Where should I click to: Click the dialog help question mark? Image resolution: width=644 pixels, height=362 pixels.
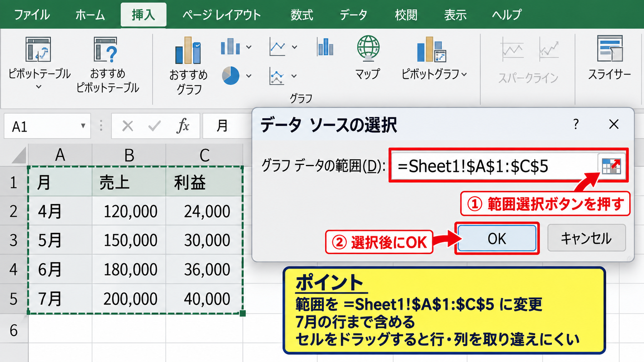pos(576,124)
